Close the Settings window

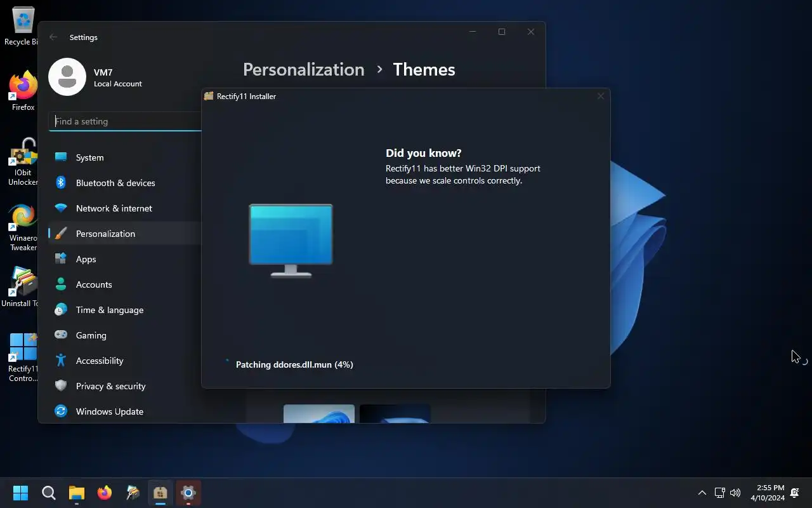531,32
